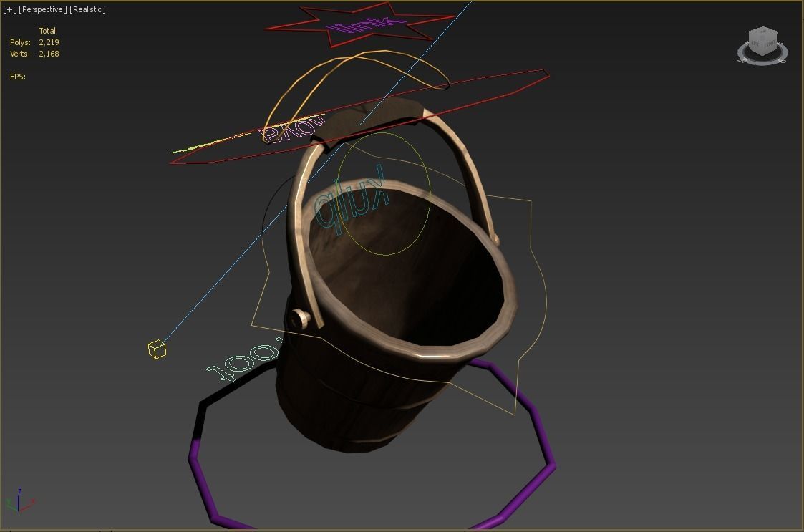Select the yellow dummy box helper
The image size is (804, 532).
[157, 349]
